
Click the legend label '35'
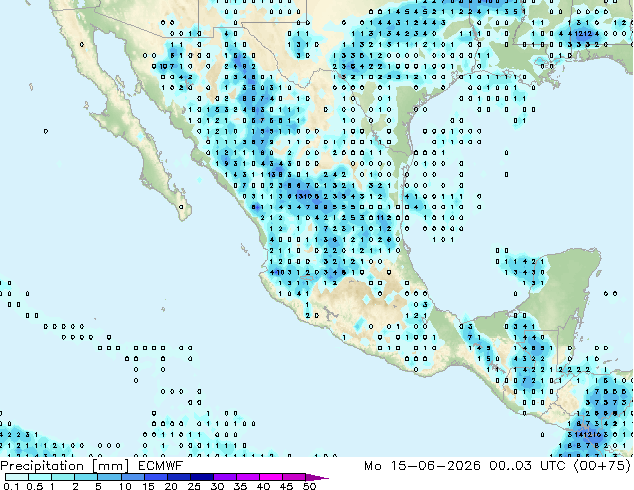[240, 486]
